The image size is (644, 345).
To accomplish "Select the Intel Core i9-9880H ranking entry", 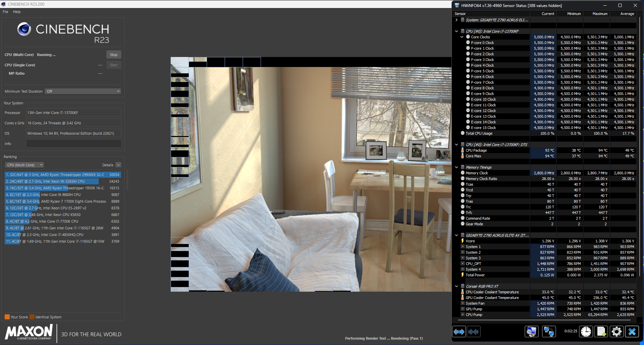I will [x=63, y=195].
